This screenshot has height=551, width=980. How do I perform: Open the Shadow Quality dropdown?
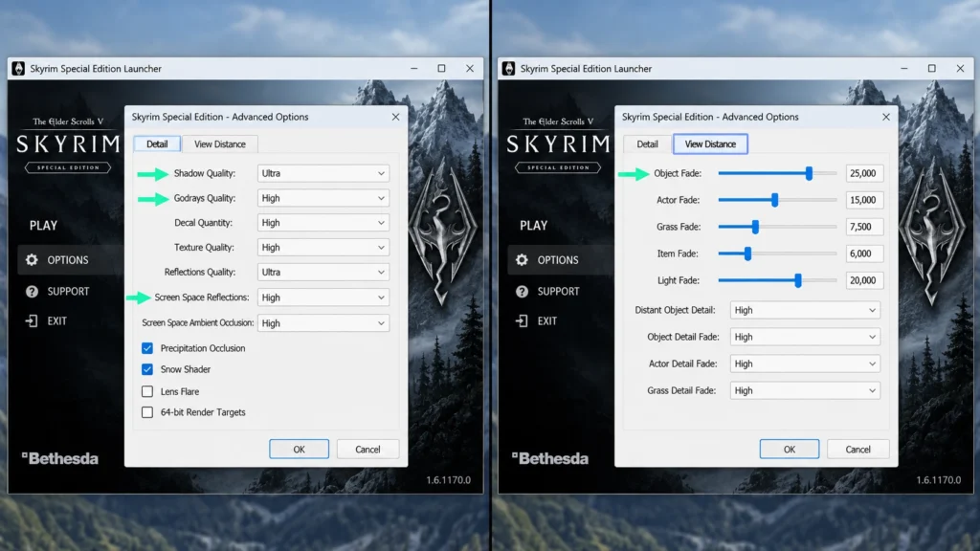click(x=323, y=173)
